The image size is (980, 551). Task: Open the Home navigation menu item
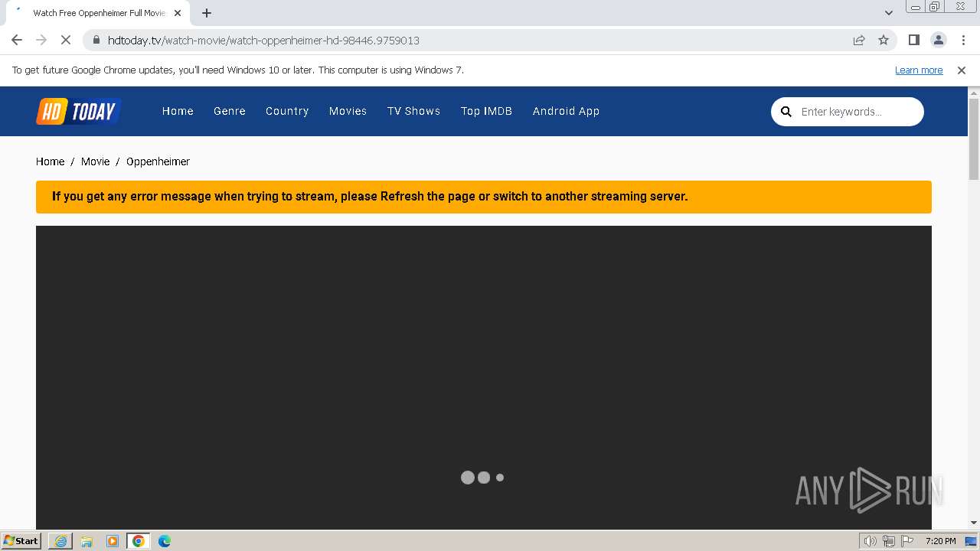click(x=178, y=111)
